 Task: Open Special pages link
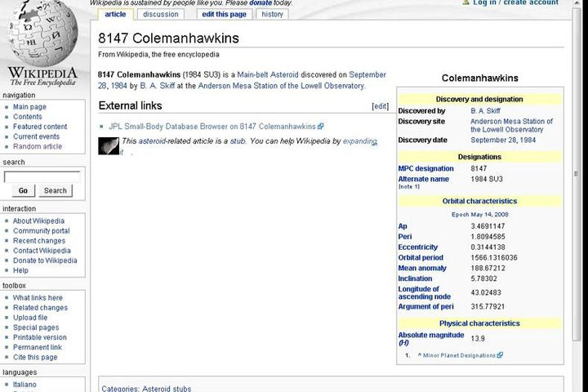point(36,327)
